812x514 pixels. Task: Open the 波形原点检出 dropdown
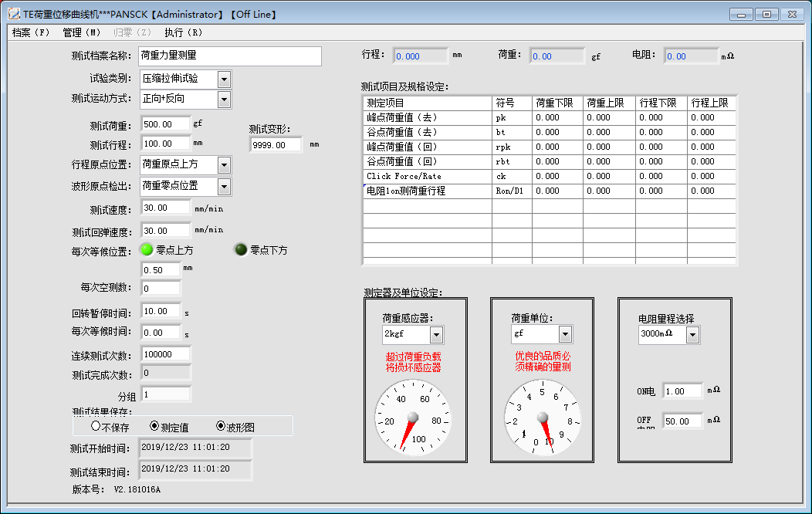[225, 186]
